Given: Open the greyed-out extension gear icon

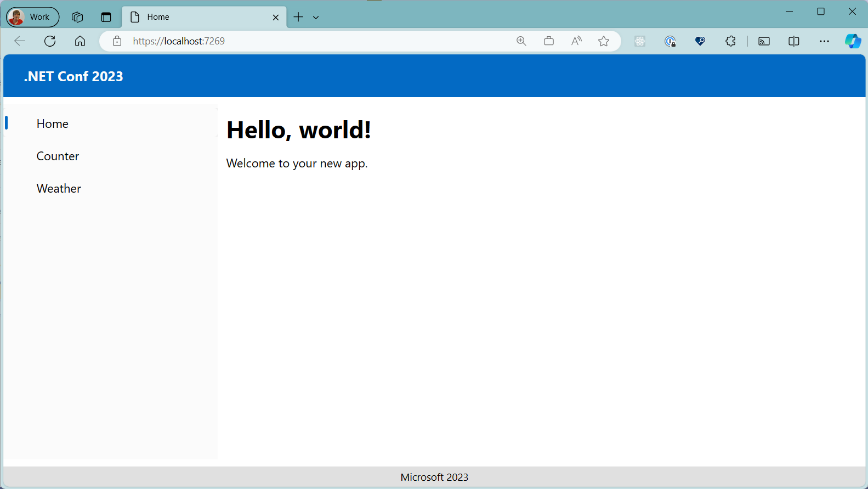Looking at the screenshot, I should point(640,41).
